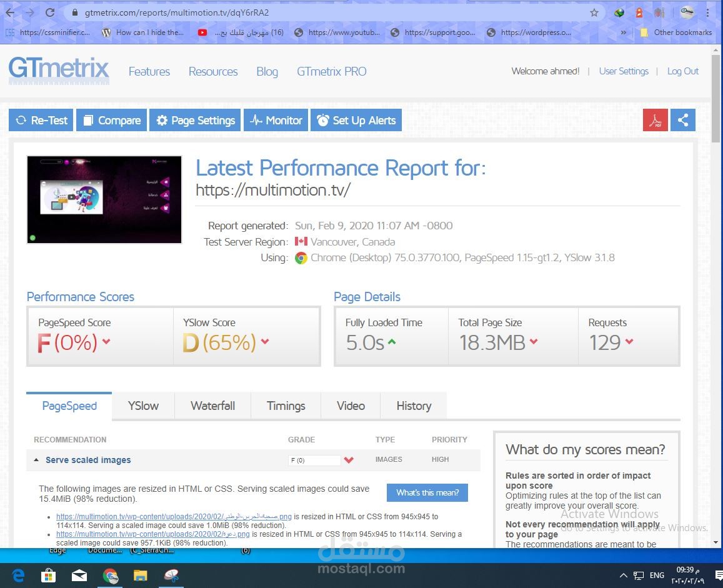
Task: Open second image link saving 957.1KiB
Action: [x=152, y=534]
